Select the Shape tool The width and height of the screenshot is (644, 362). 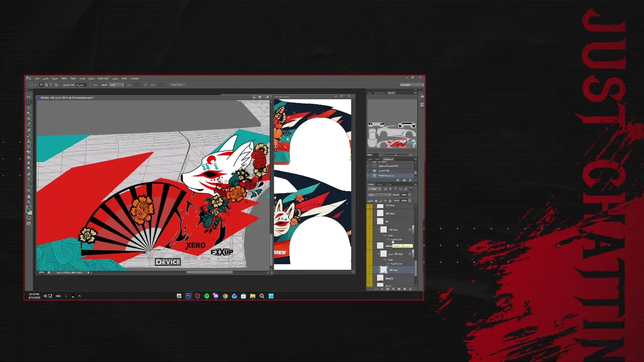click(x=29, y=191)
